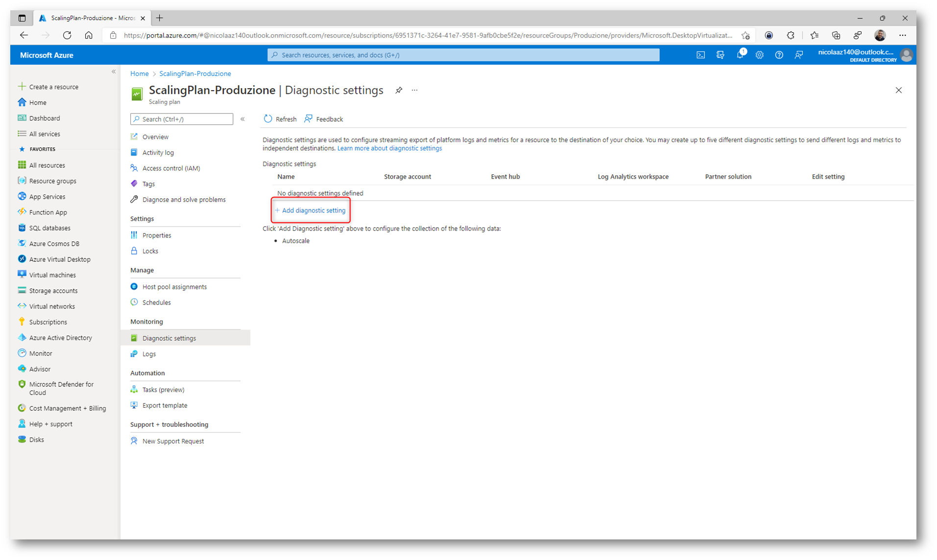
Task: Click Create a resource
Action: [x=53, y=87]
